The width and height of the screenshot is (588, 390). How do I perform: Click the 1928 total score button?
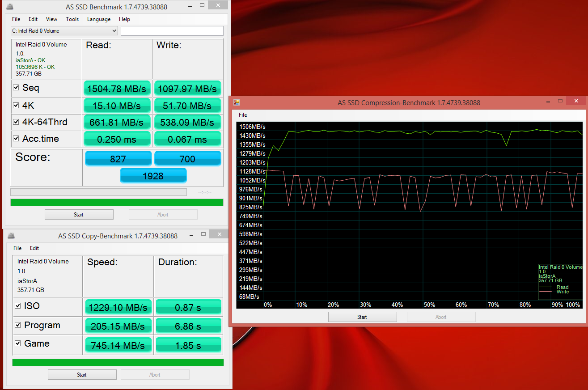153,176
